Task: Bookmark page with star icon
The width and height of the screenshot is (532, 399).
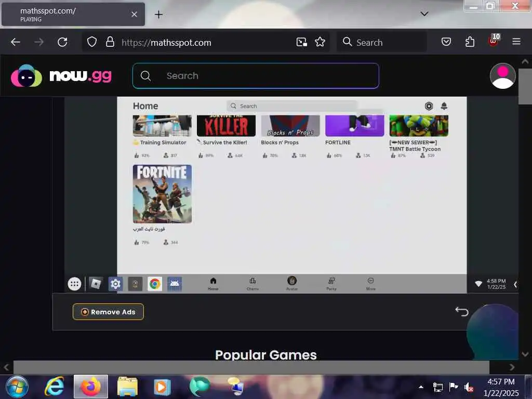Action: pos(320,42)
